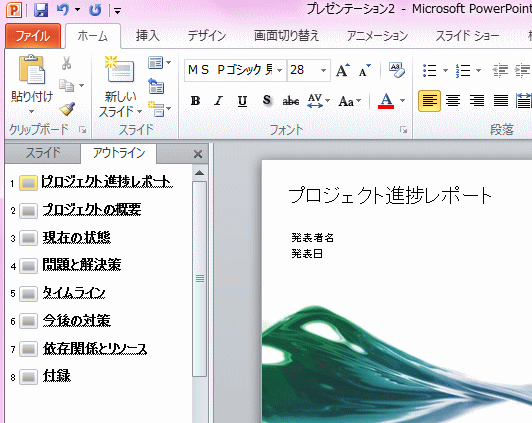
Task: Toggle center text alignment
Action: click(453, 101)
